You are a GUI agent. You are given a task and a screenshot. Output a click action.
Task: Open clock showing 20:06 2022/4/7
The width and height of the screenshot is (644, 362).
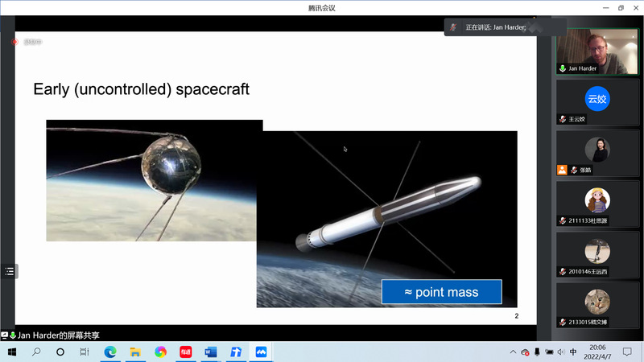[x=597, y=352]
